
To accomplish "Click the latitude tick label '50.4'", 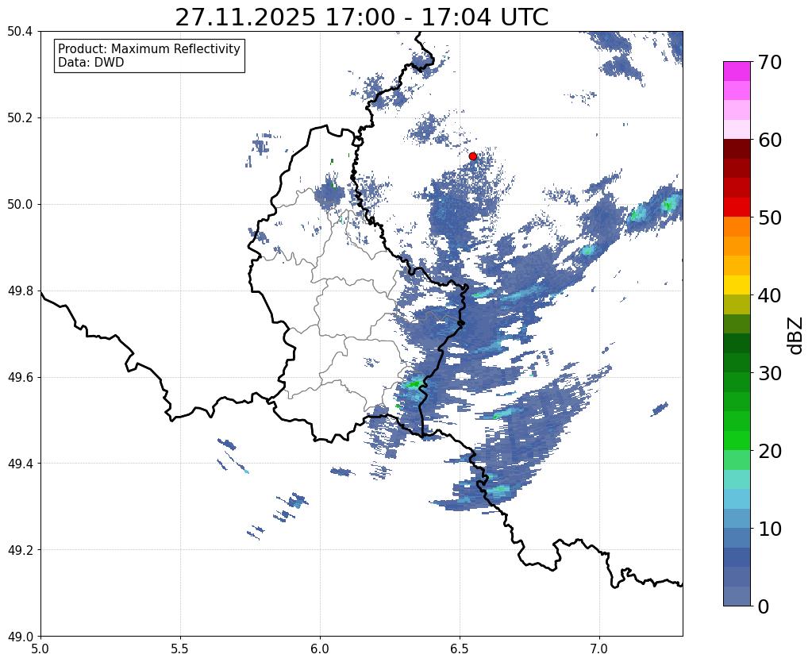I will click(x=20, y=32).
